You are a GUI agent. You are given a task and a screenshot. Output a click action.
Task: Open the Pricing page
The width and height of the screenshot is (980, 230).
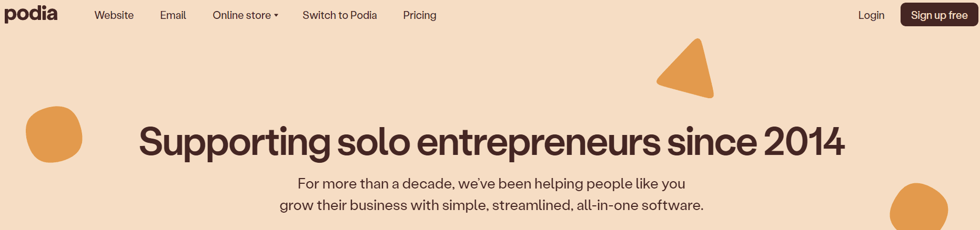coord(420,15)
